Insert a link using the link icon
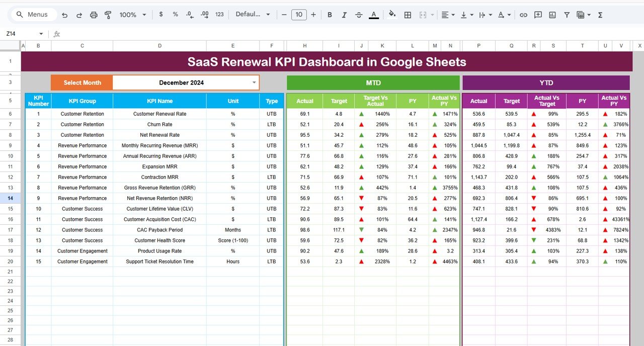 [x=523, y=15]
